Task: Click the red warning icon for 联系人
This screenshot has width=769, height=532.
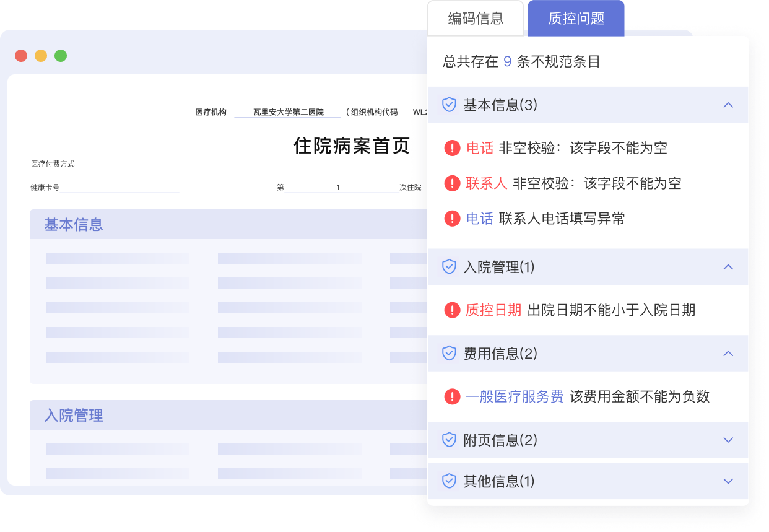Action: [x=452, y=183]
